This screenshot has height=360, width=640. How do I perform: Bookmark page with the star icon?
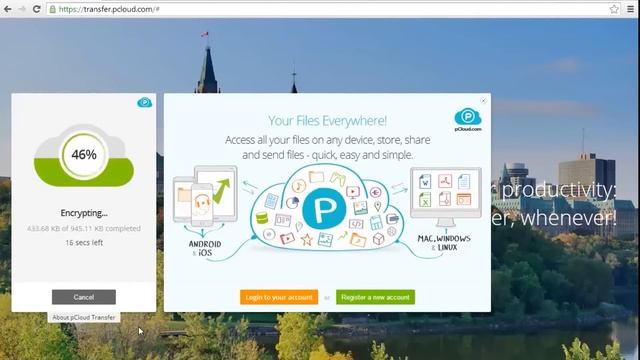614,9
